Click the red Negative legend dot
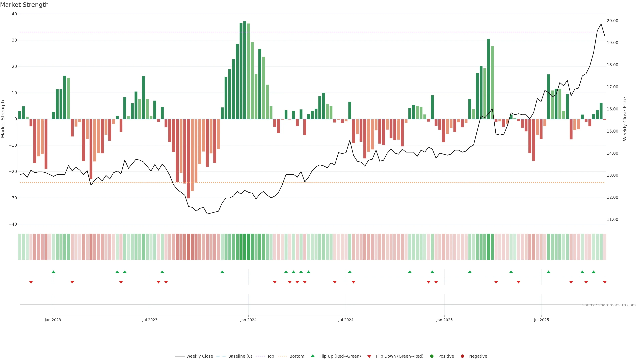The width and height of the screenshot is (644, 362). click(462, 356)
